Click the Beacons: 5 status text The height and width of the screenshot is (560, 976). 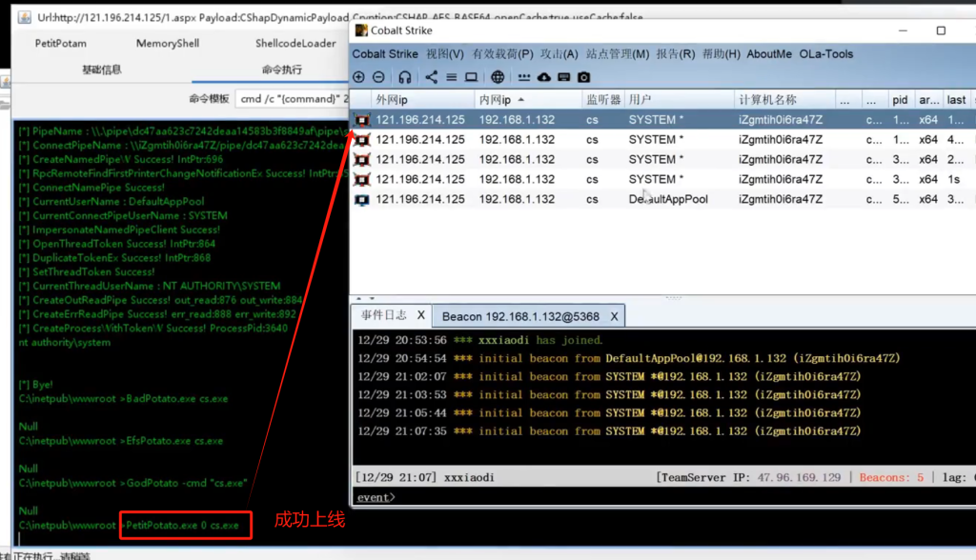(x=891, y=478)
